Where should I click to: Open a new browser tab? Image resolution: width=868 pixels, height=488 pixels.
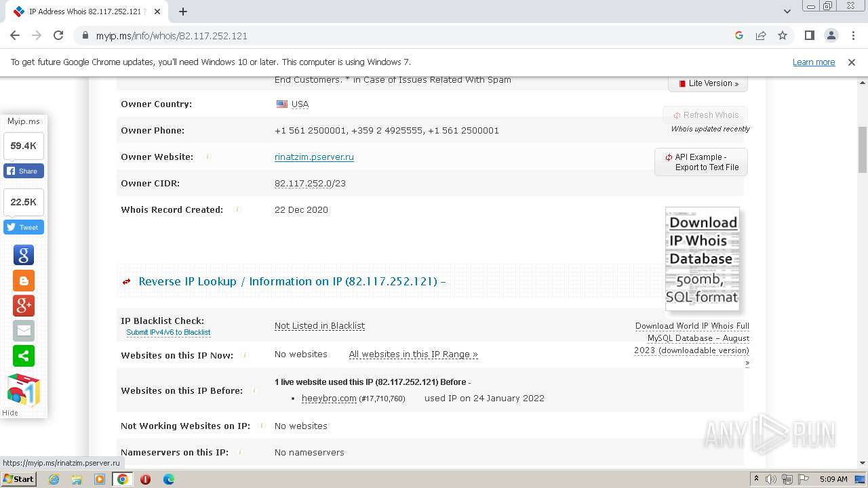tap(183, 12)
